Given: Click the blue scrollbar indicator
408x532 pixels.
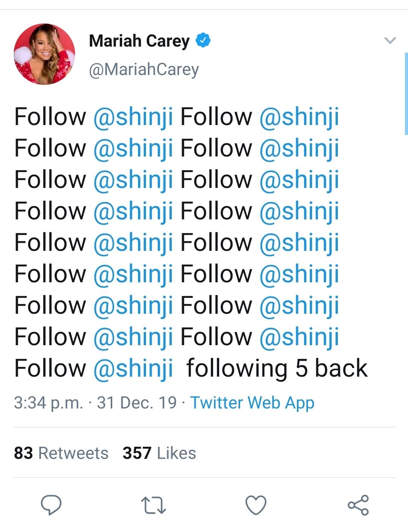Looking at the screenshot, I should click(406, 94).
